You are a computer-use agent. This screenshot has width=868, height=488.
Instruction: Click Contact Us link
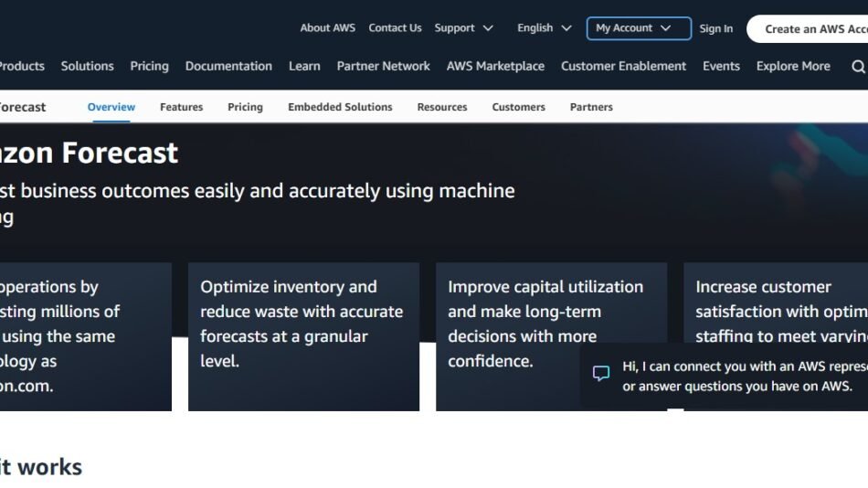pyautogui.click(x=395, y=28)
